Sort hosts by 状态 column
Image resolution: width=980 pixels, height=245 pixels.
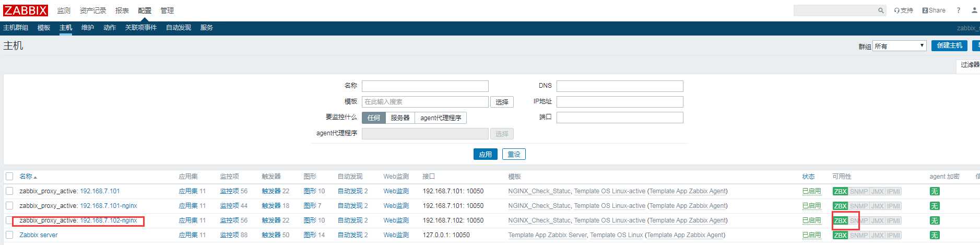click(808, 177)
